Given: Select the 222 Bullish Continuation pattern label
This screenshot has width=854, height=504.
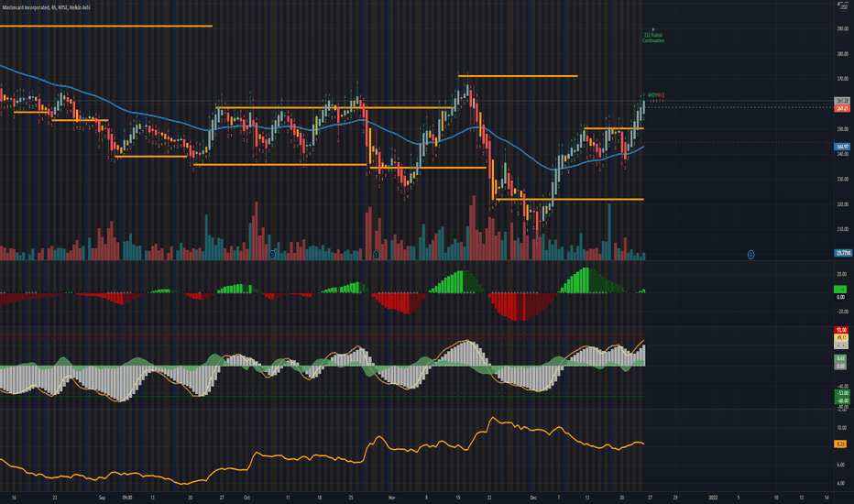Looking at the screenshot, I should point(653,38).
